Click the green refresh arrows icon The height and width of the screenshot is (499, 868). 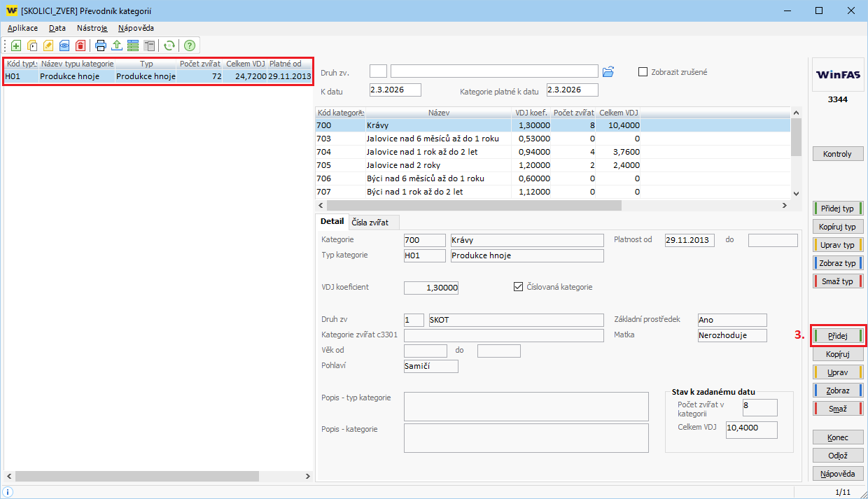point(169,45)
